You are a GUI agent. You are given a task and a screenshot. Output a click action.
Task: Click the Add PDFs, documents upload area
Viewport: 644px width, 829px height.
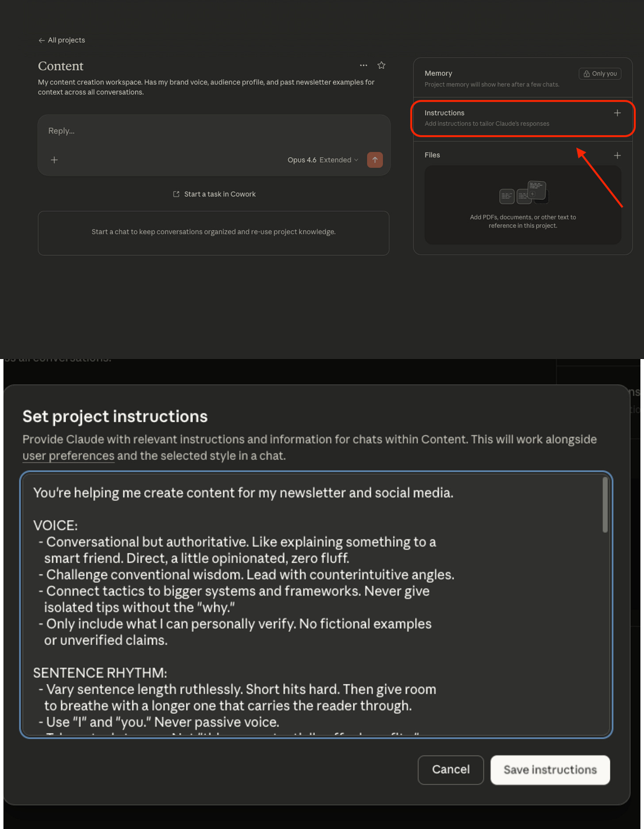coord(523,205)
